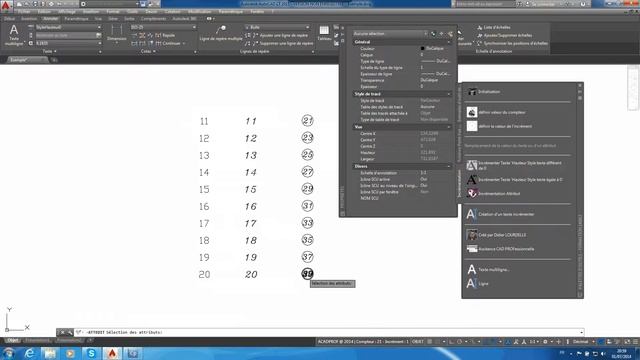Viewport: 640px width, 360px height.
Task: Select the Objet layout tab at bottom
Action: point(12,340)
